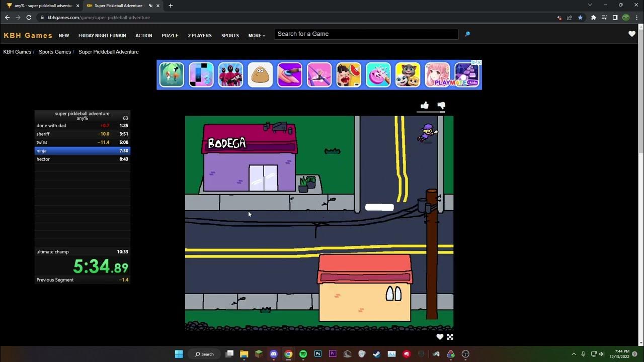Open the SPORTS games menu item

tap(230, 36)
